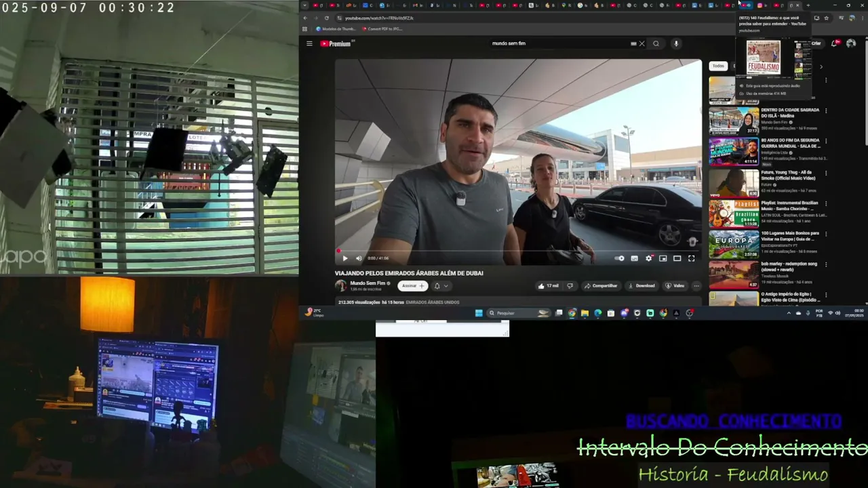This screenshot has height=488, width=868.
Task: Switch to miniplayer mode
Action: pos(663,258)
